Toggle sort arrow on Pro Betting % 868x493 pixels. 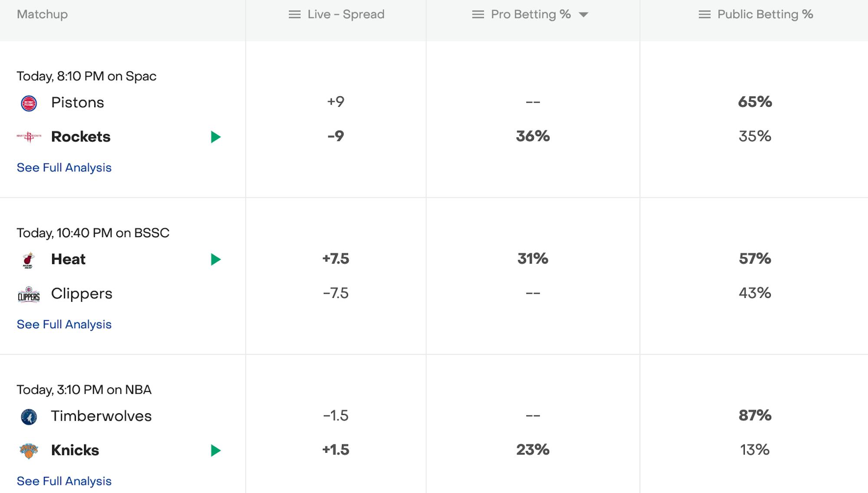pyautogui.click(x=584, y=15)
